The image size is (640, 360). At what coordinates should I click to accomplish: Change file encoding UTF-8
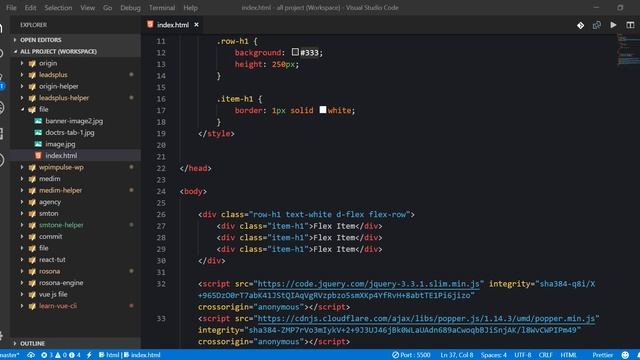point(522,355)
